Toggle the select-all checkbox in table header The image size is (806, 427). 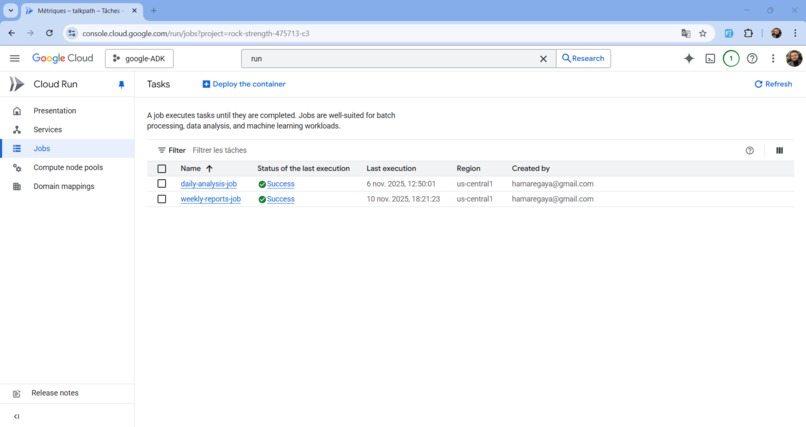point(162,169)
